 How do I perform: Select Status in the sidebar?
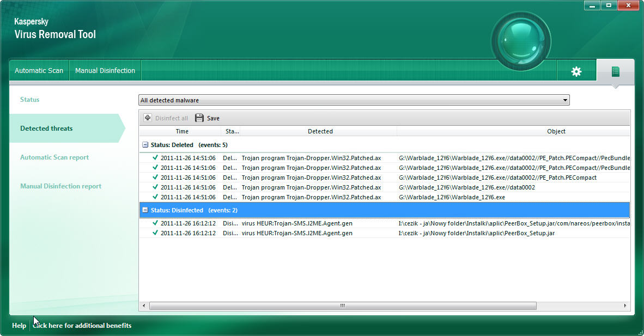30,100
